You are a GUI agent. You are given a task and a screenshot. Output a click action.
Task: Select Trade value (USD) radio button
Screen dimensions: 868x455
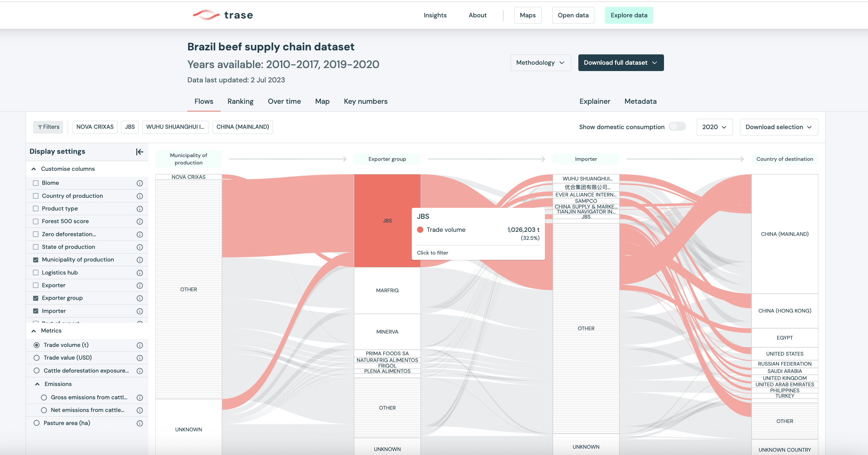pos(37,358)
